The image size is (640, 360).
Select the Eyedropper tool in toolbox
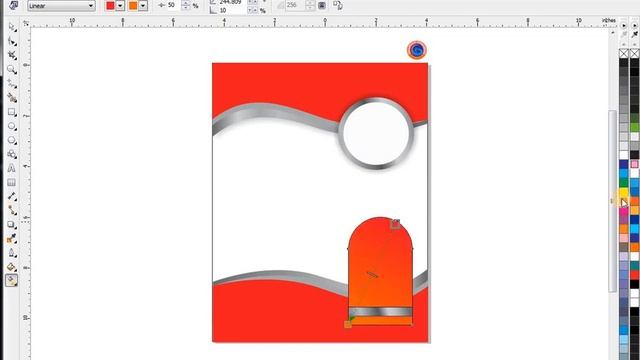[x=12, y=239]
